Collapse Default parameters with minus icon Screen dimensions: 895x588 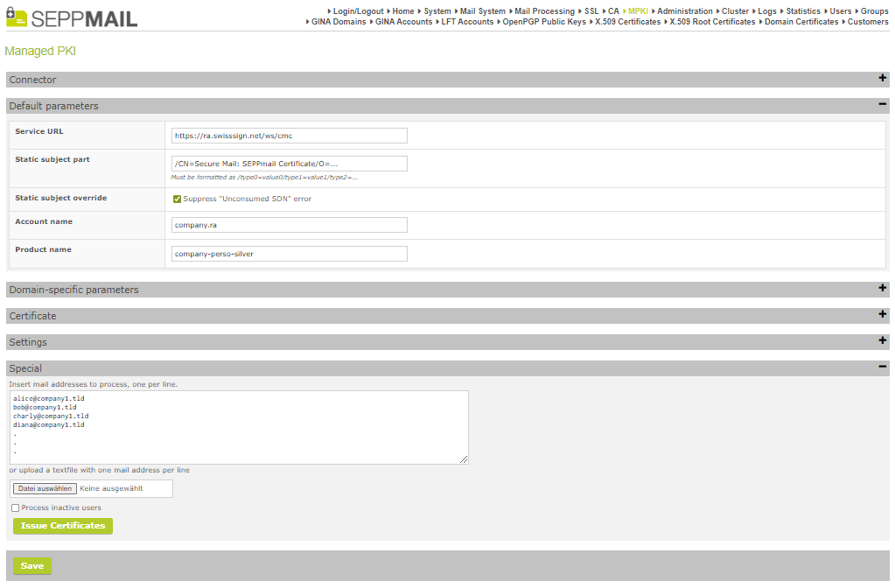point(883,105)
